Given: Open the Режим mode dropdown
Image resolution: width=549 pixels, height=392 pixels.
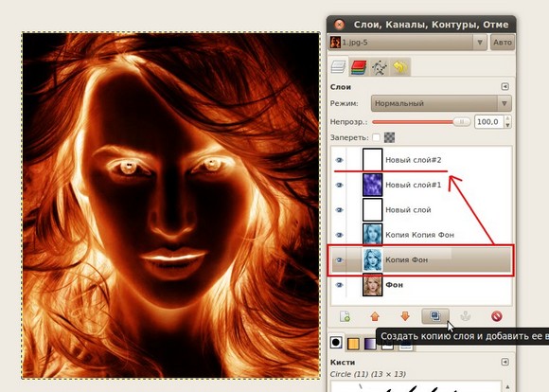Looking at the screenshot, I should tap(441, 103).
